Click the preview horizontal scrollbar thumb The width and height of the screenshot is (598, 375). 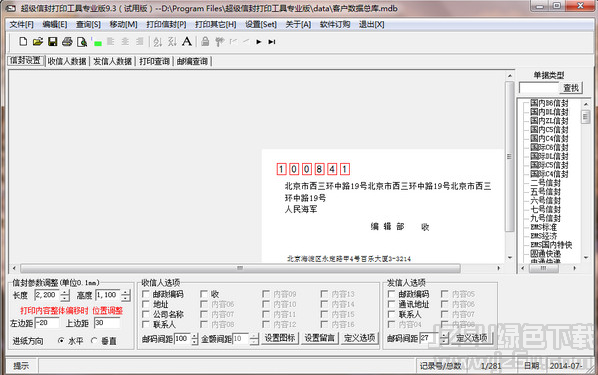pos(240,268)
